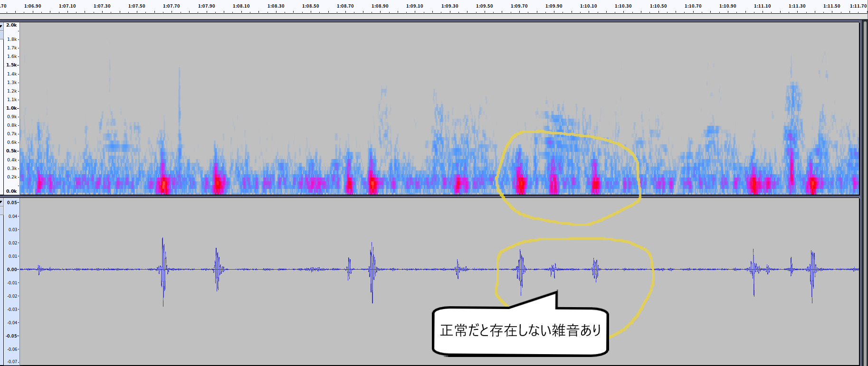Click the 0.5k label on the frequency scale
Viewport: 868px width, 366px height.
[x=11, y=151]
